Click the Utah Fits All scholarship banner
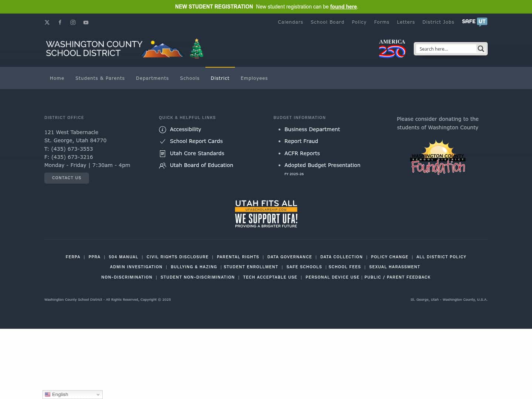This screenshot has height=399, width=532. point(266,214)
